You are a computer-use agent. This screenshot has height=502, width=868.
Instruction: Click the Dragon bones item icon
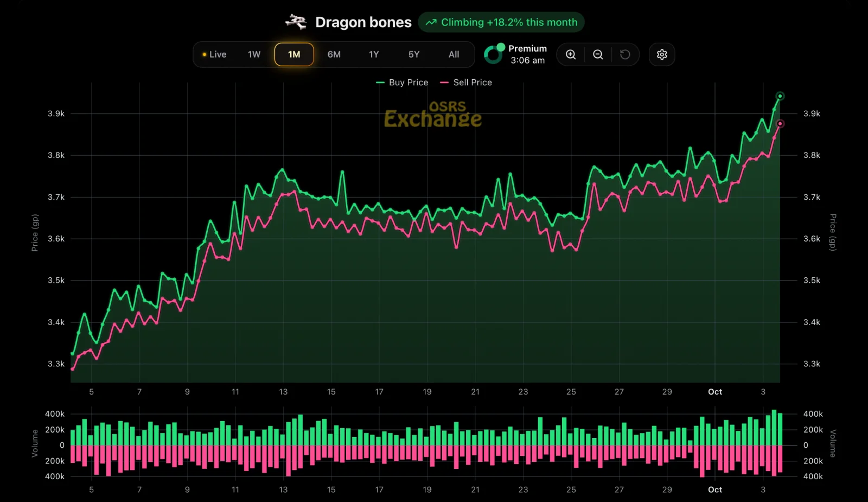point(296,22)
